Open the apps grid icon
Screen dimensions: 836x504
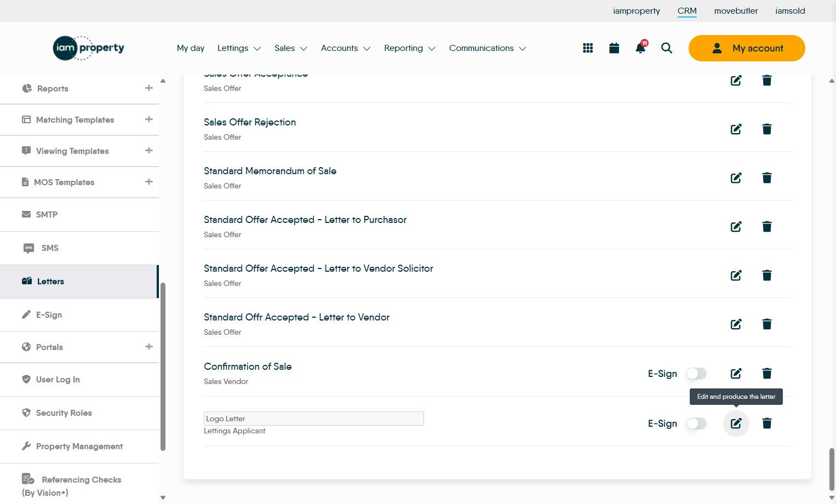[x=588, y=48]
